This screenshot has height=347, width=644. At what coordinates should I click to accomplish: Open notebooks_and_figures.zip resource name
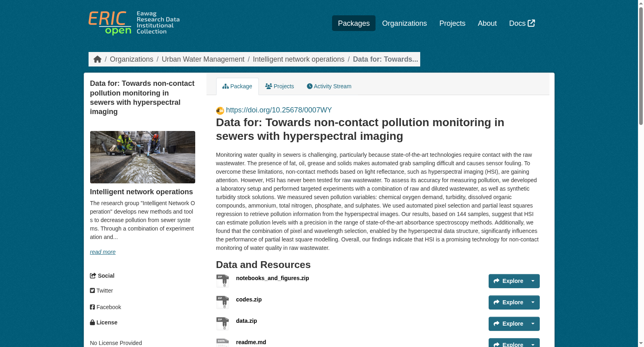click(x=272, y=278)
